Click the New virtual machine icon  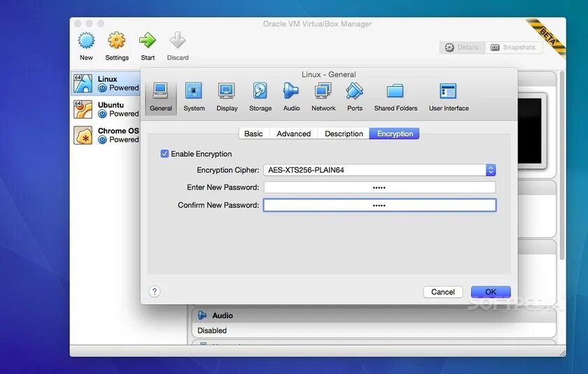pyautogui.click(x=86, y=41)
